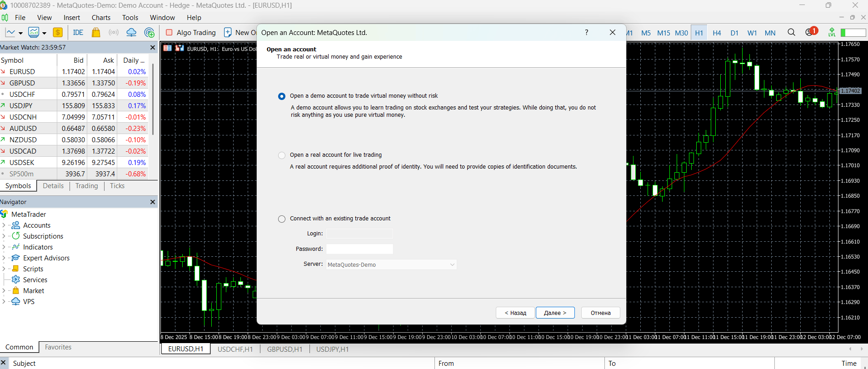
Task: Open the MetaEditor IDE icon
Action: click(x=78, y=33)
